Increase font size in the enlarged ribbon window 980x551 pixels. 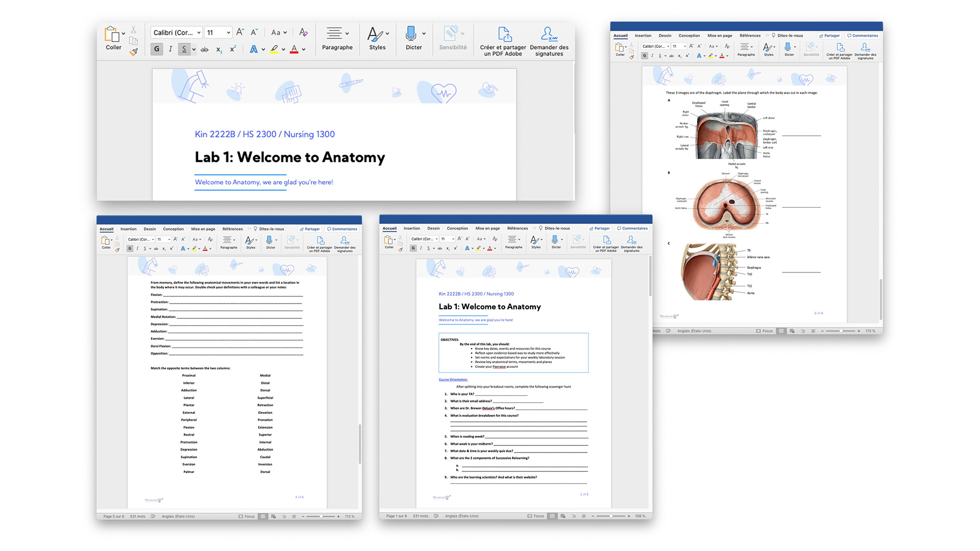pyautogui.click(x=240, y=32)
